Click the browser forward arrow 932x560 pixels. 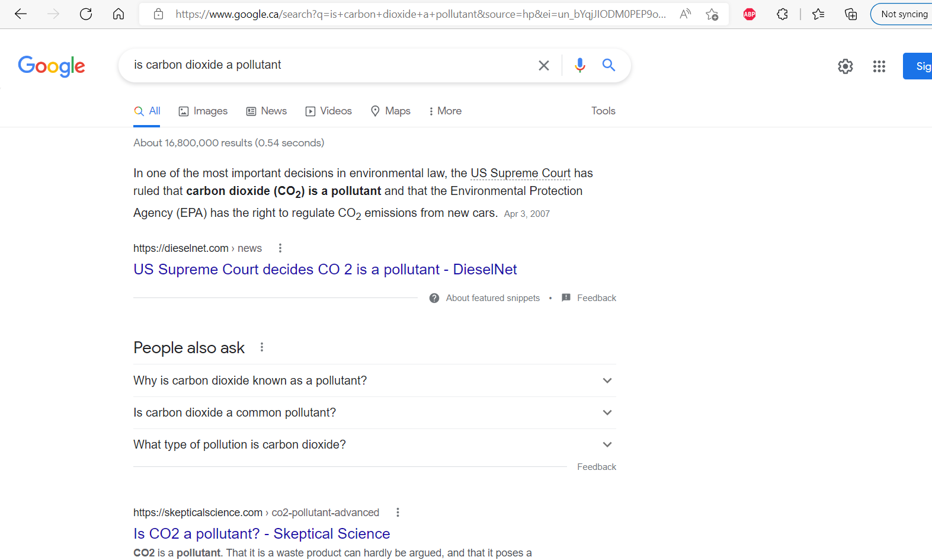coord(53,14)
